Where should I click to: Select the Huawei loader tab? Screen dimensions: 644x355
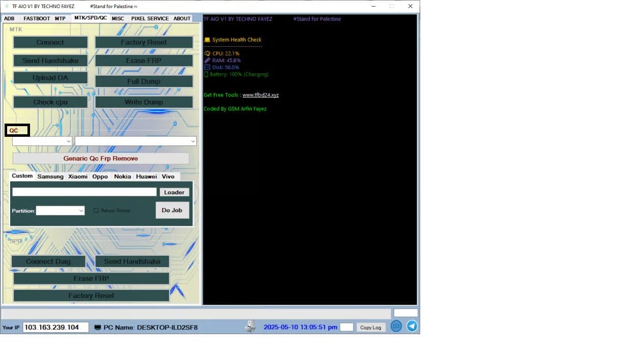[x=147, y=176]
